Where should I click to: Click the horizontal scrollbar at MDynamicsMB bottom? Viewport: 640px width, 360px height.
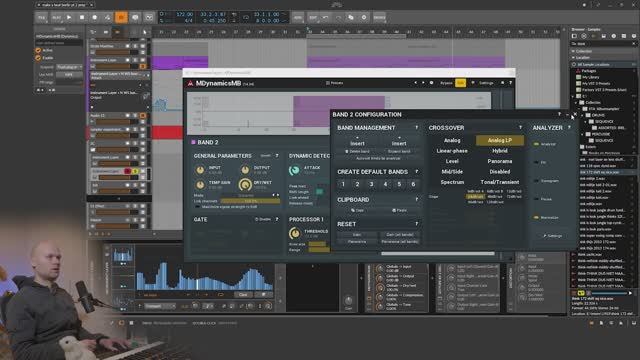click(x=438, y=253)
